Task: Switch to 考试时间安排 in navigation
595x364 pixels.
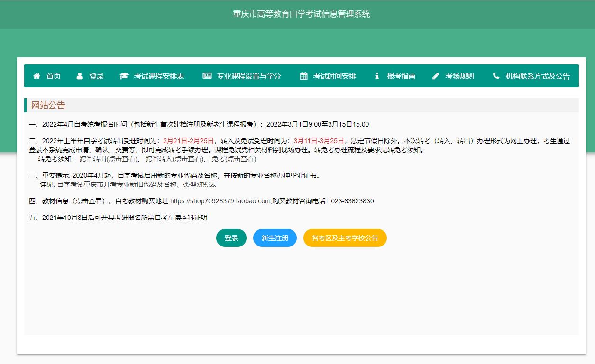Action: (335, 76)
